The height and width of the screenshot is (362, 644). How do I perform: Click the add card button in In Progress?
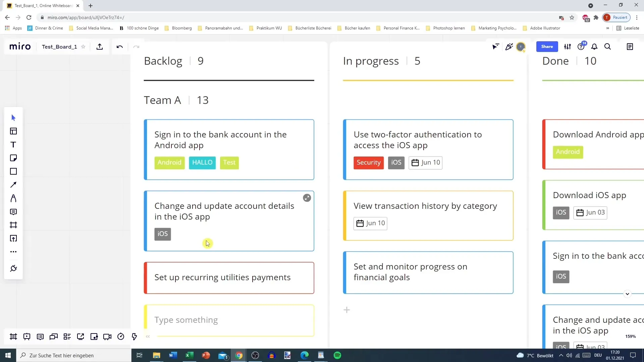coord(347,309)
